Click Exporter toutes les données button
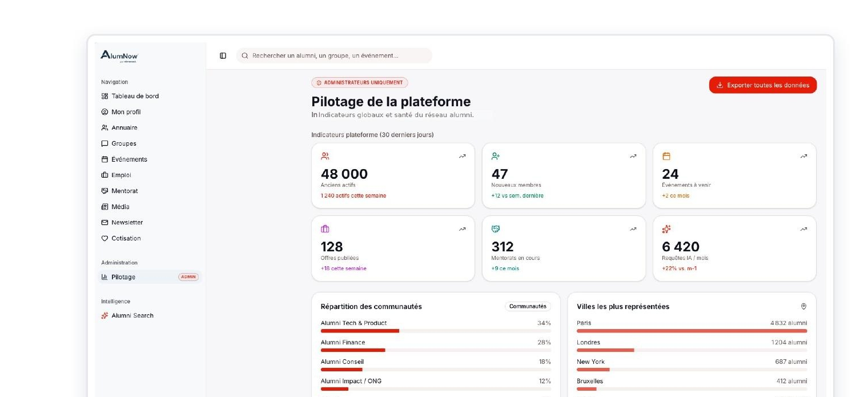868x397 pixels. [x=762, y=85]
